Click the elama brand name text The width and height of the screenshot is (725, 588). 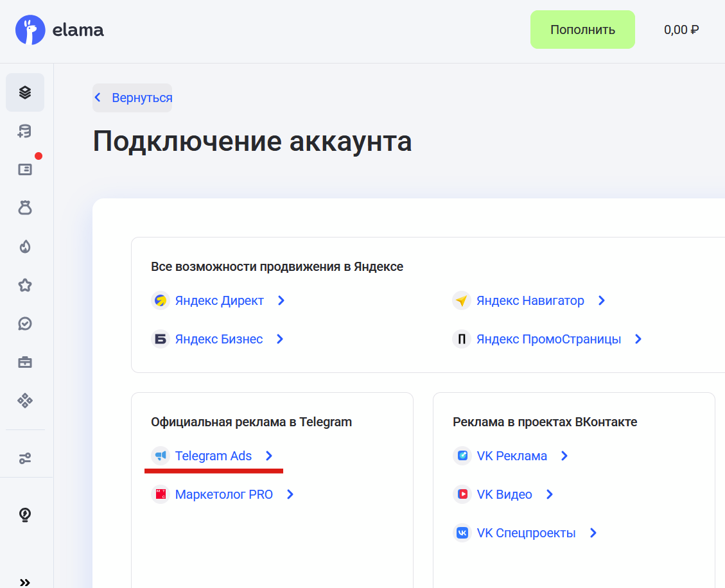point(78,30)
